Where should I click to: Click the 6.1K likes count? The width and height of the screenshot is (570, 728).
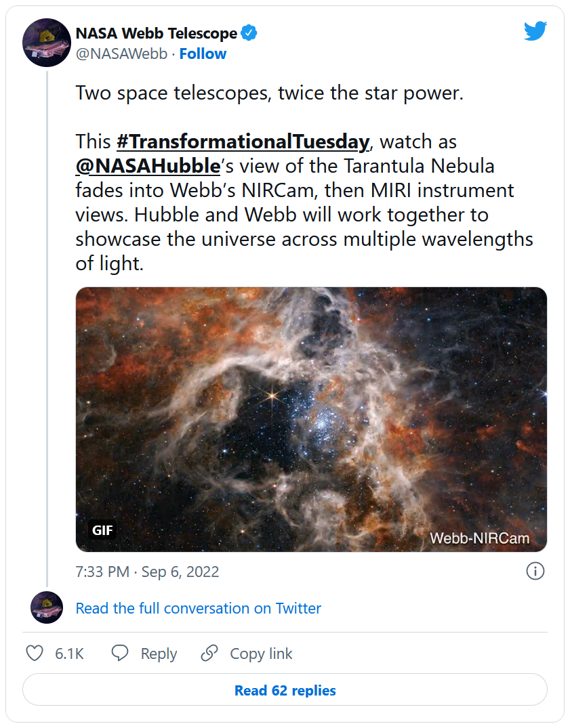(69, 654)
